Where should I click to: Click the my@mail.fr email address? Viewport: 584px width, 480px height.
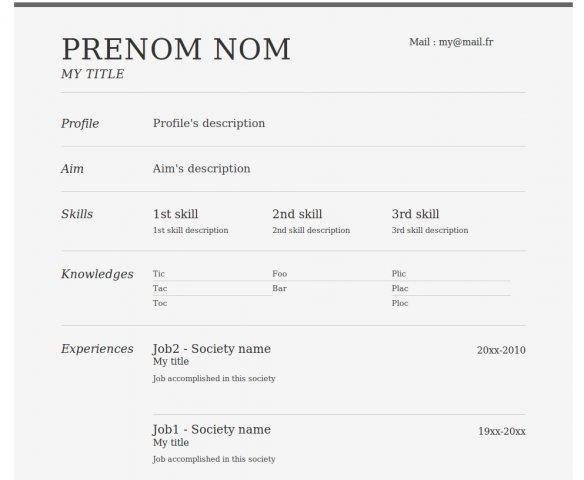click(x=466, y=42)
